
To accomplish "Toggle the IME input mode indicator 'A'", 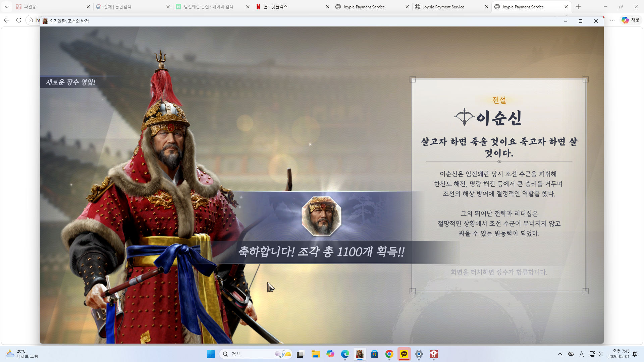I will pos(582,354).
